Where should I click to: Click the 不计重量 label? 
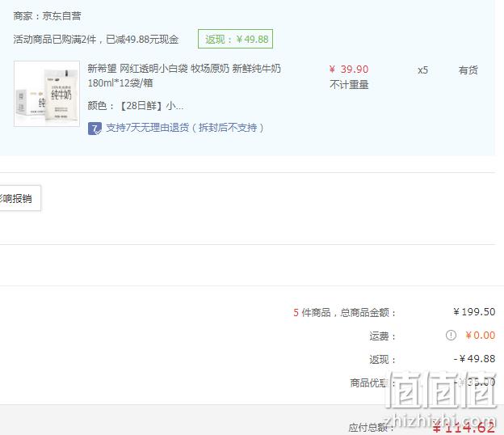coord(349,85)
